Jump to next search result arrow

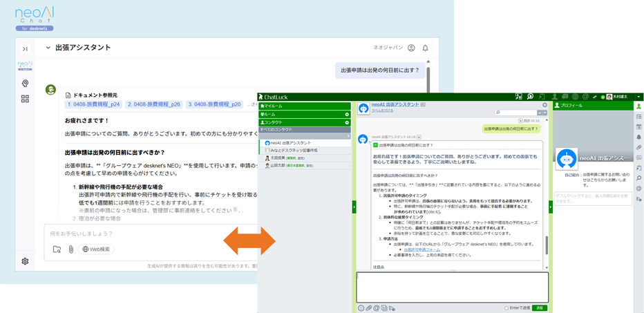tap(545, 113)
